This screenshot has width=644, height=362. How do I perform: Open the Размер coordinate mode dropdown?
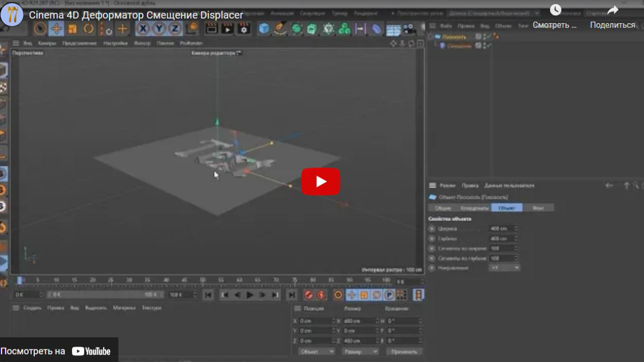click(360, 351)
